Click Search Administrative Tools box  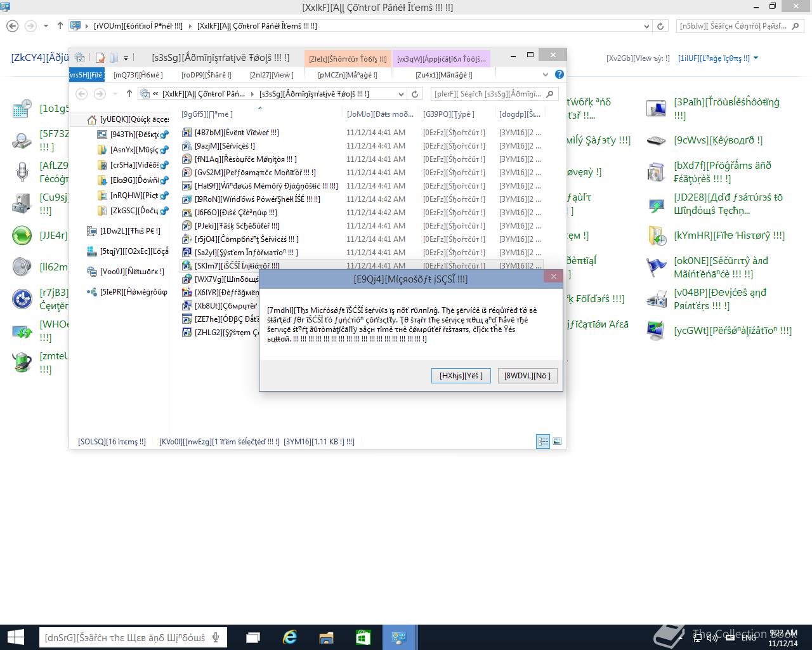pos(494,94)
